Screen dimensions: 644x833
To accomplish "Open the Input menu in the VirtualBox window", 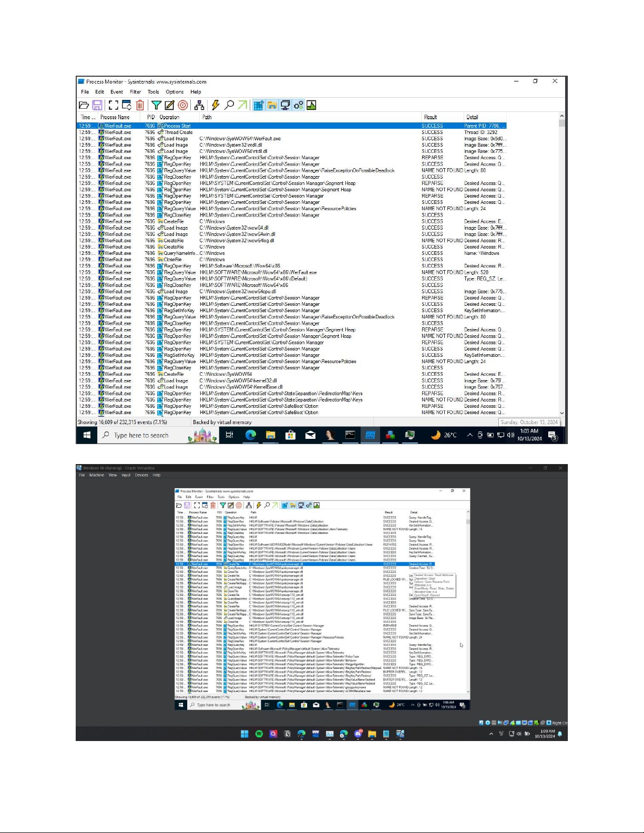I will click(126, 475).
